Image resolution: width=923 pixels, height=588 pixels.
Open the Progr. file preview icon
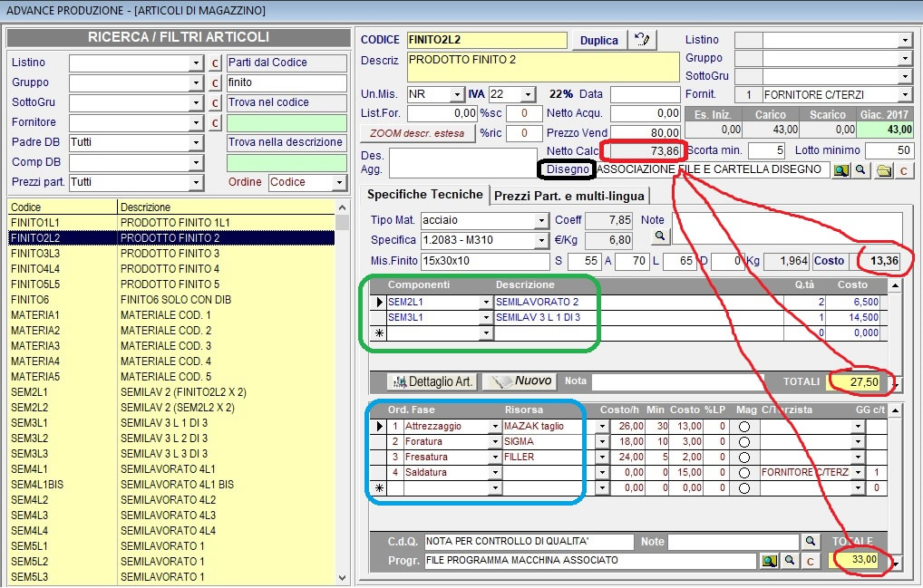[x=770, y=561]
